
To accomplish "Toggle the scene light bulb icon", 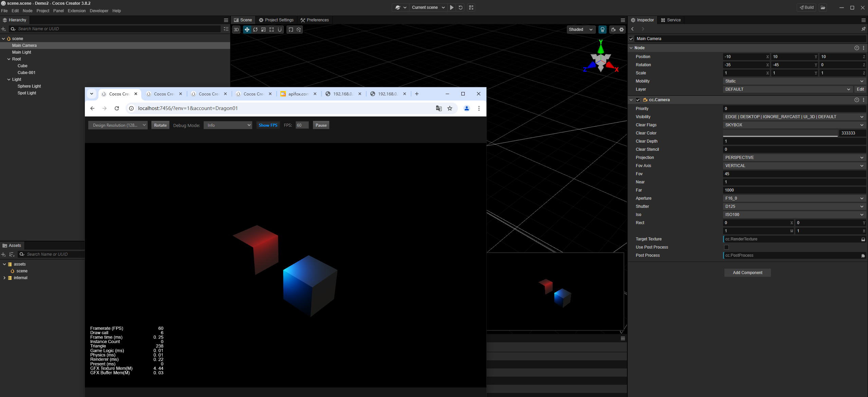I will point(602,30).
